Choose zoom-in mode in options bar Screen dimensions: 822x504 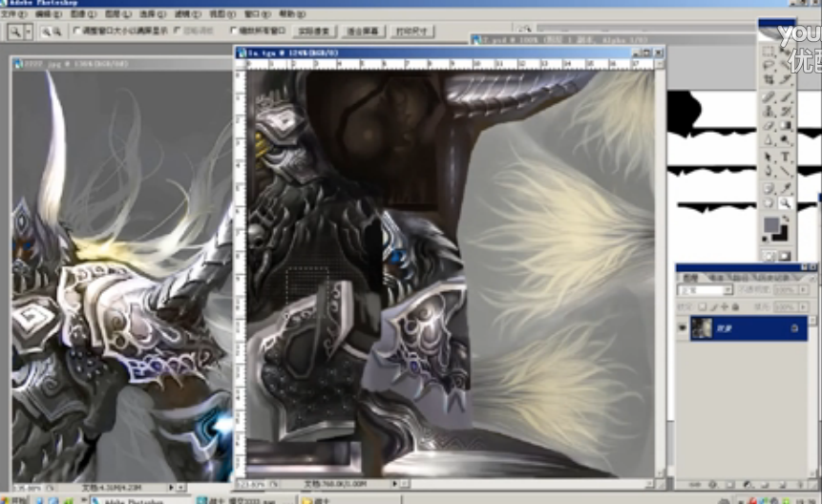click(46, 31)
